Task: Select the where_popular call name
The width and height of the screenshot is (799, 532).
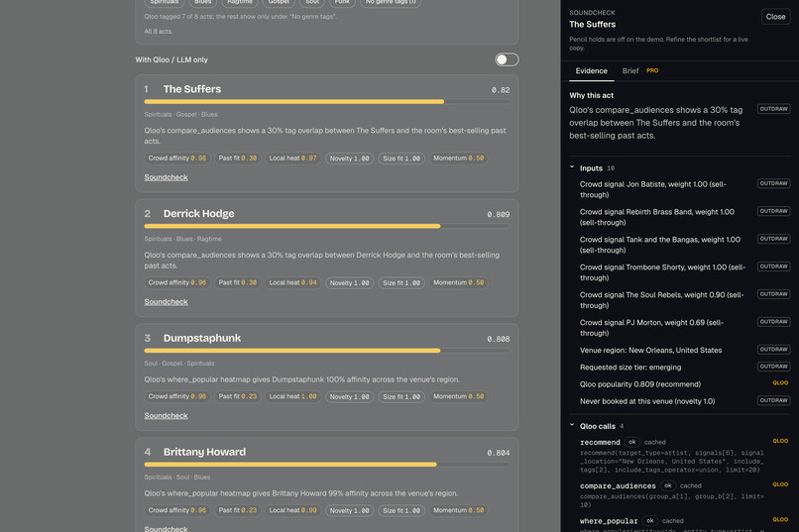Action: tap(609, 521)
